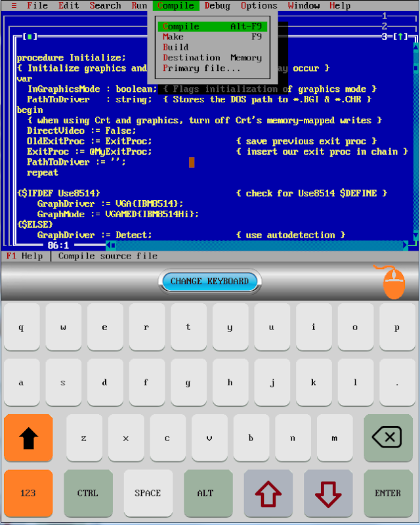
Task: Close the highlighted Compile menu header
Action: coord(175,5)
